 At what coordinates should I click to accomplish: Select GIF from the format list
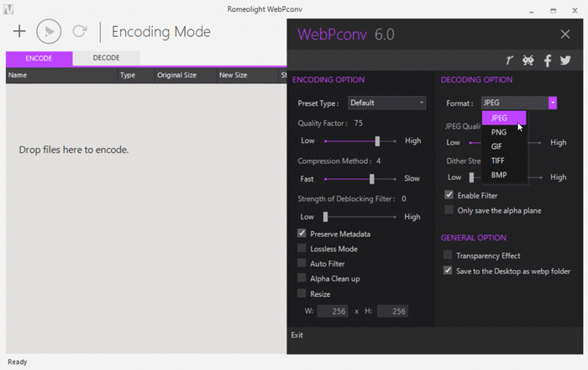504,146
